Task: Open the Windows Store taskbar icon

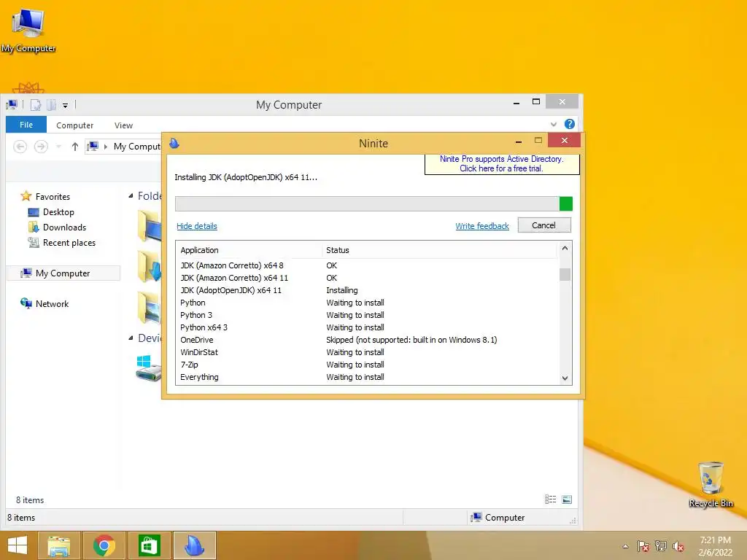Action: point(149,545)
